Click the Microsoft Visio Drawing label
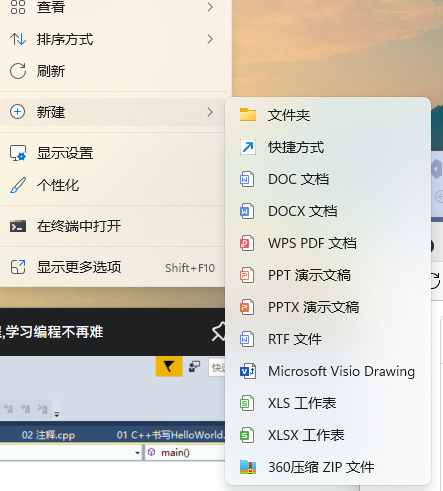Viewport: 443px width, 491px height. click(341, 371)
